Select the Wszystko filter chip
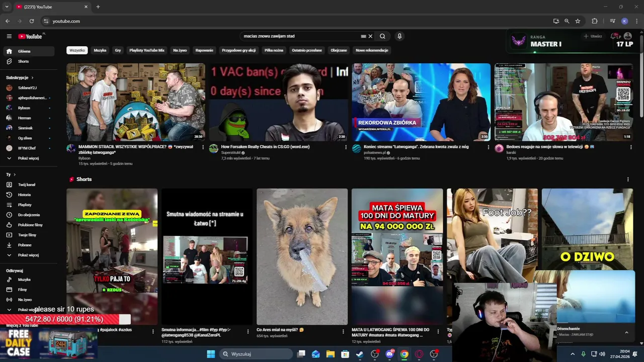 point(77,50)
